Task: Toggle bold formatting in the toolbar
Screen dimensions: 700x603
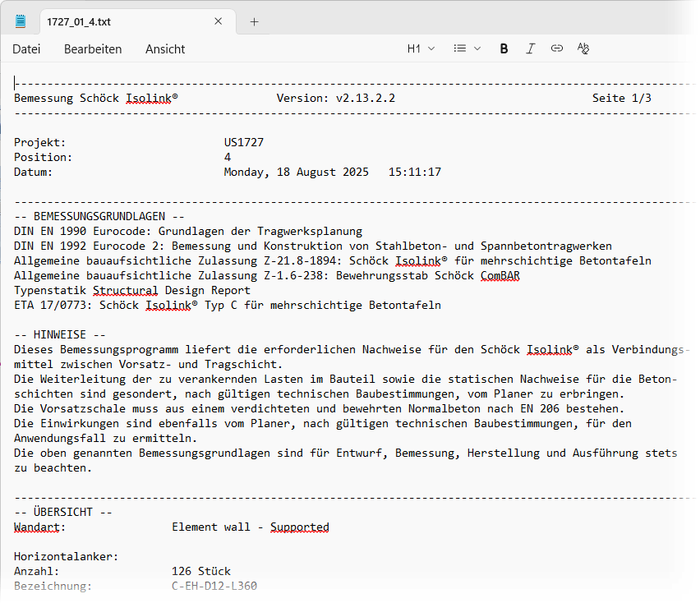Action: coord(504,48)
